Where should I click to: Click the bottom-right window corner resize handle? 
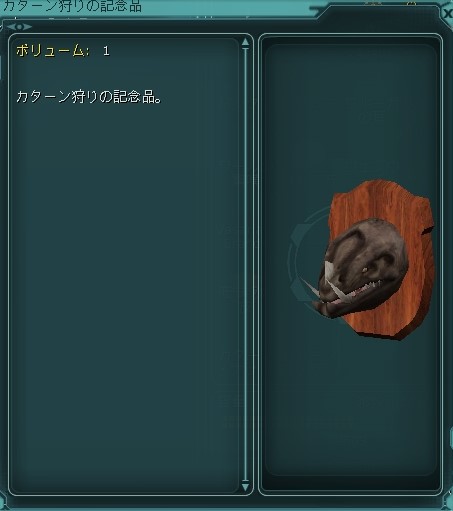tap(448, 505)
